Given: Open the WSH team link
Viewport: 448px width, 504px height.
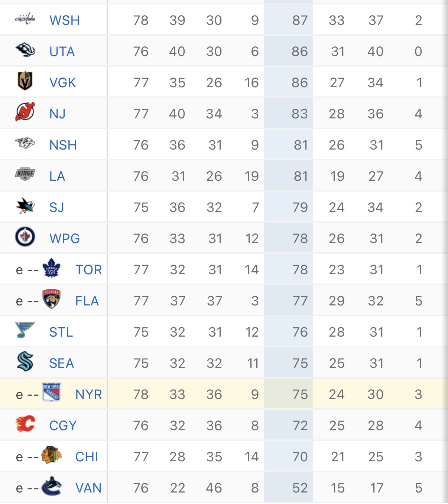Looking at the screenshot, I should click(x=65, y=20).
